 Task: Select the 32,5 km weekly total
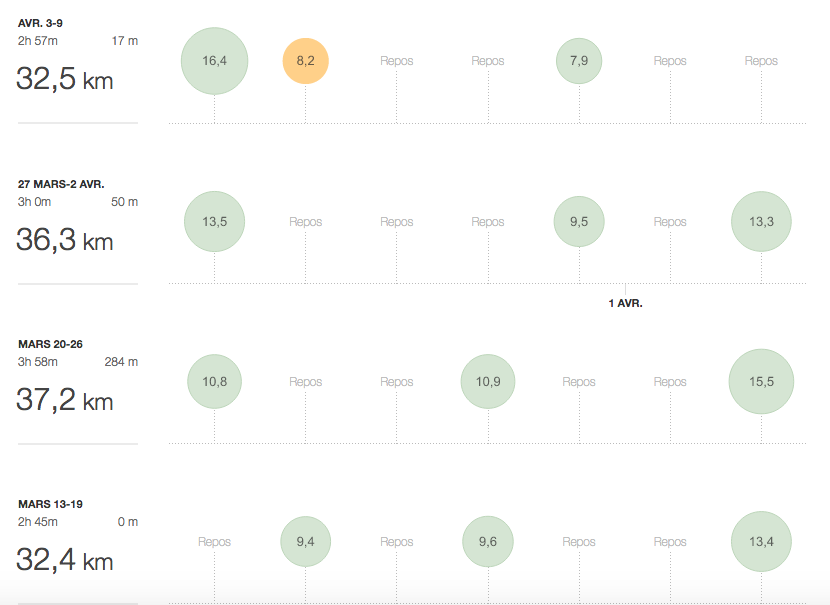click(65, 80)
